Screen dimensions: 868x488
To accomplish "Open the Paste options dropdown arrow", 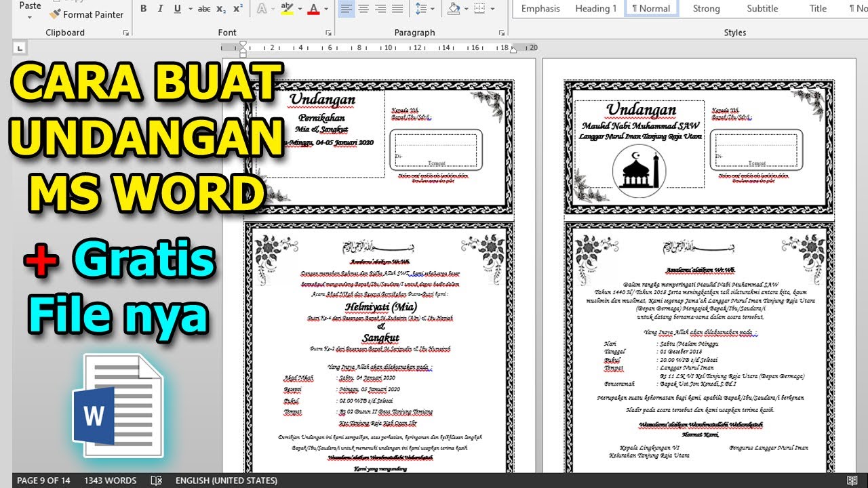I will click(30, 16).
